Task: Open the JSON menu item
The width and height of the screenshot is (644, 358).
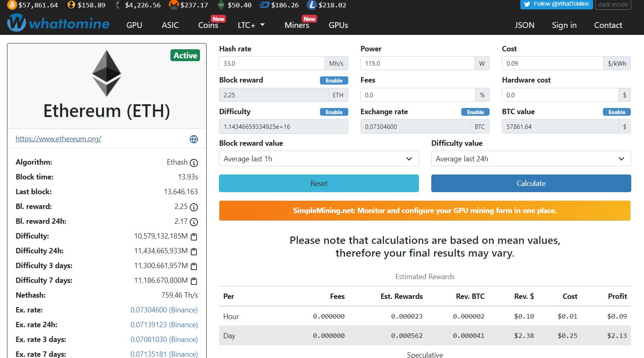Action: (x=524, y=25)
